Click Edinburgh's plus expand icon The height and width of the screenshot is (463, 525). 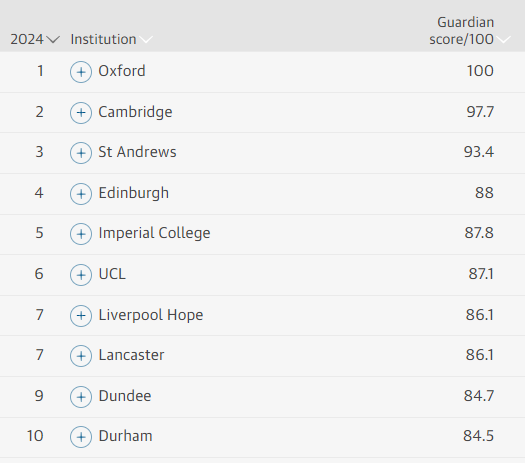tap(81, 194)
